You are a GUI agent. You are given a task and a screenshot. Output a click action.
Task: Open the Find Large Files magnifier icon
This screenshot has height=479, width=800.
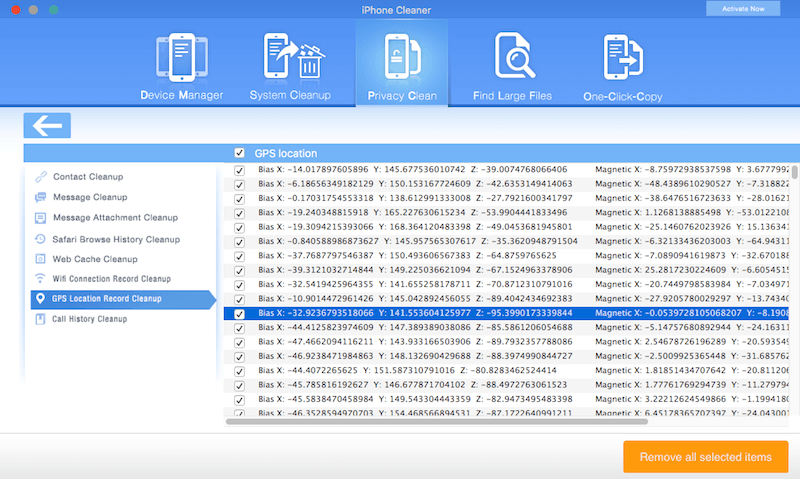pos(514,56)
